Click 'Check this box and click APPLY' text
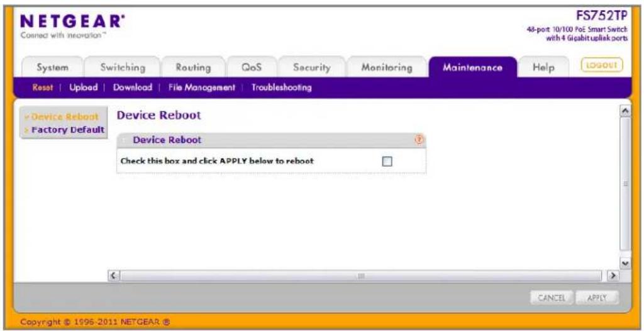 tap(217, 161)
